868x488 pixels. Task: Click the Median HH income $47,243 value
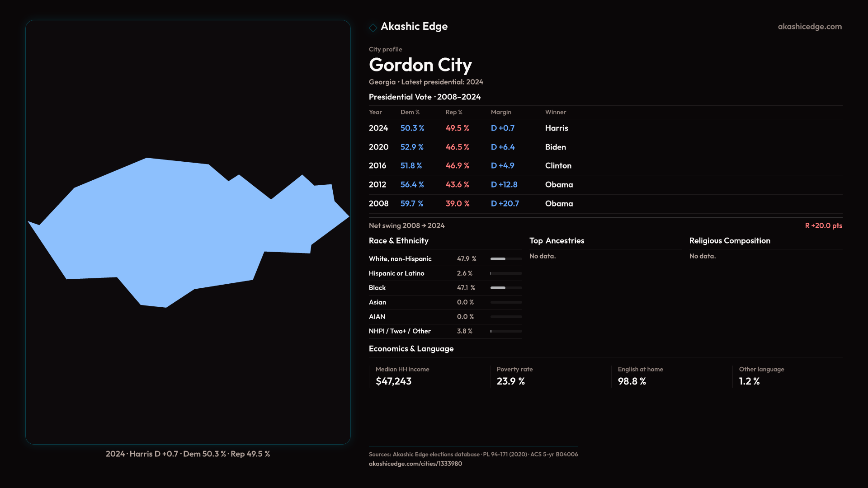coord(393,381)
